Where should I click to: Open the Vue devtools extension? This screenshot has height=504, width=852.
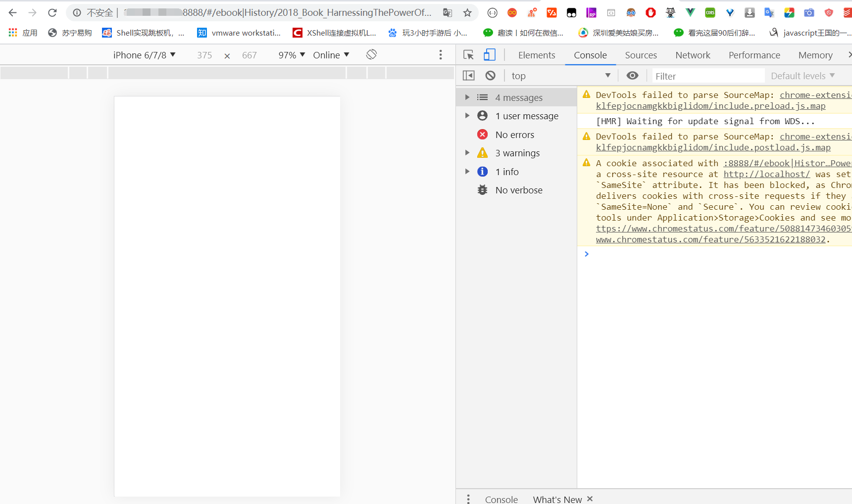(x=691, y=13)
